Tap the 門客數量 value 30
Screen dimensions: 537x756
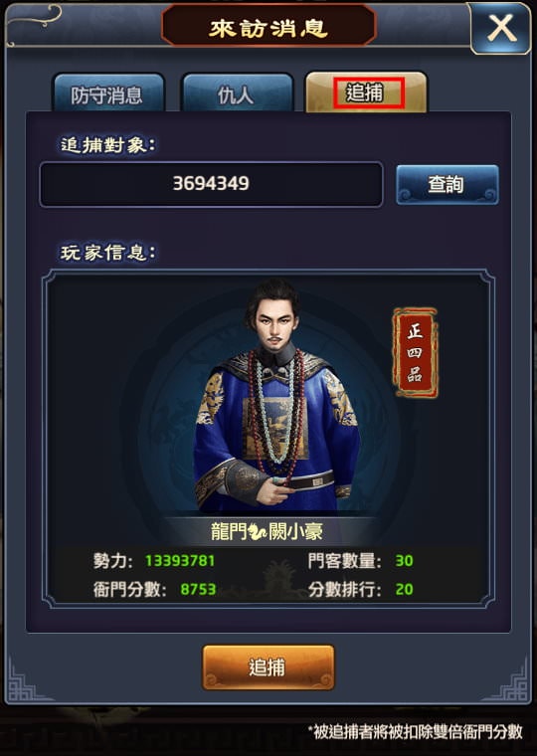tap(404, 561)
